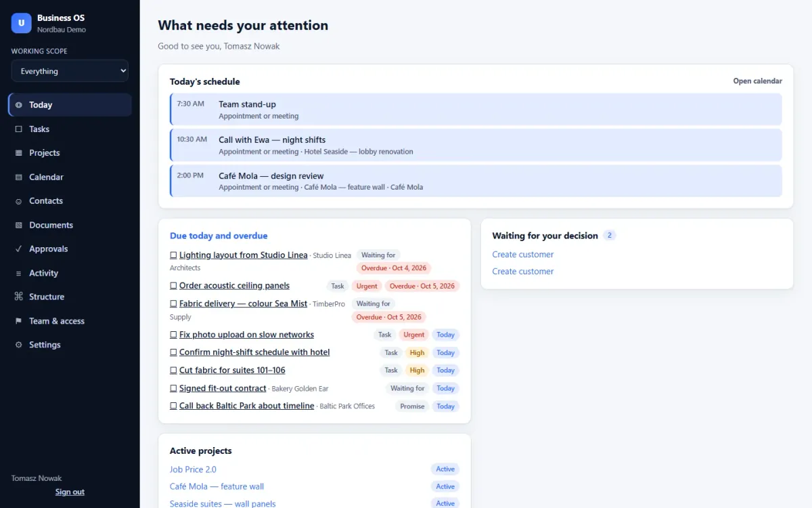Open the Fabric delivery — colour Sea Mist task
The width and height of the screenshot is (812, 508).
[243, 303]
